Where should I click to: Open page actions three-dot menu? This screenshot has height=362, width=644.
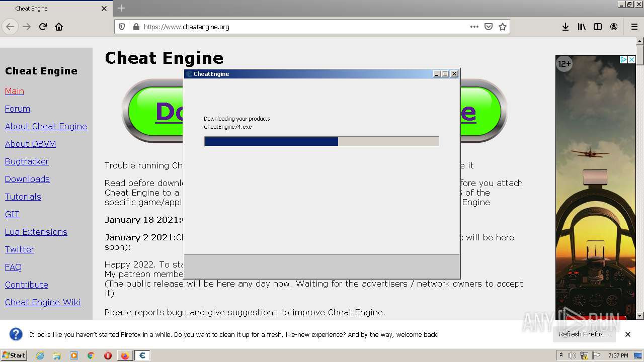coord(474,27)
